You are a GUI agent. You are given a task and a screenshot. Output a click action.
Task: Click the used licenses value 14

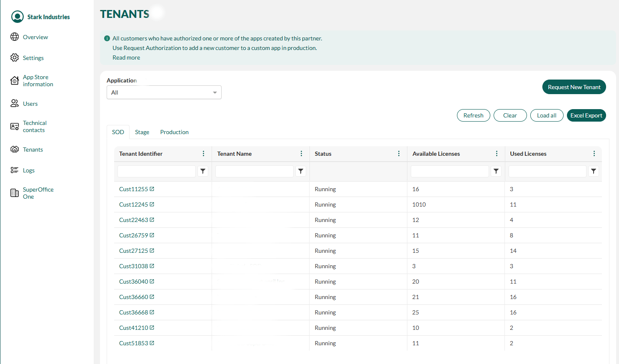(x=513, y=251)
